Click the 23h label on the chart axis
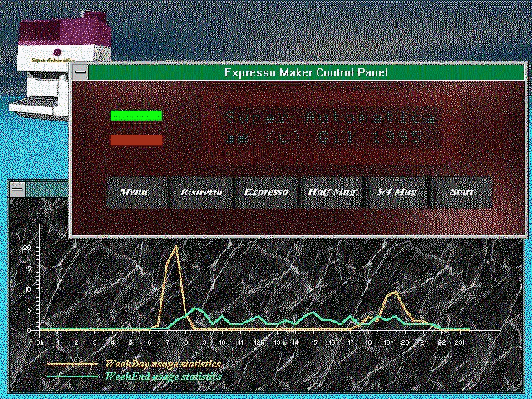This screenshot has height=399, width=532. pos(461,342)
